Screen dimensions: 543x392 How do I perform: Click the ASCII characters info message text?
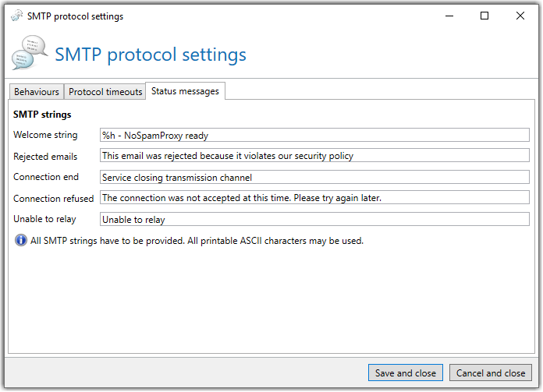(x=197, y=241)
